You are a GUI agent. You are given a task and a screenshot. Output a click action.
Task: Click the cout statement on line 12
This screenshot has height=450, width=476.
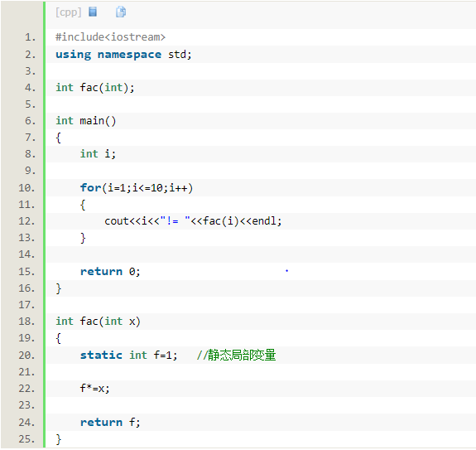(x=193, y=221)
